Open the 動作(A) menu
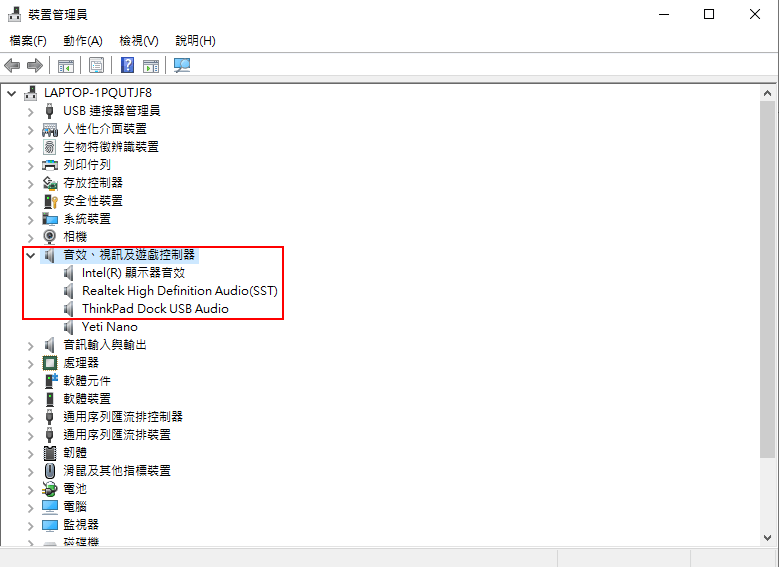779x567 pixels. 82,41
